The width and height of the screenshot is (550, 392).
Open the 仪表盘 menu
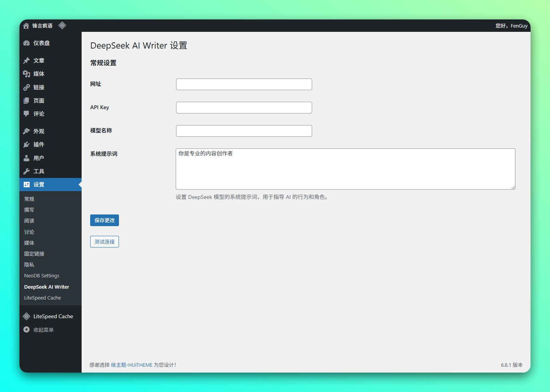coord(51,43)
